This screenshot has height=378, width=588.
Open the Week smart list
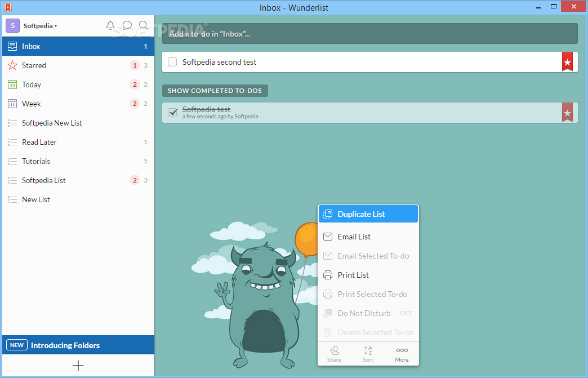(78, 104)
